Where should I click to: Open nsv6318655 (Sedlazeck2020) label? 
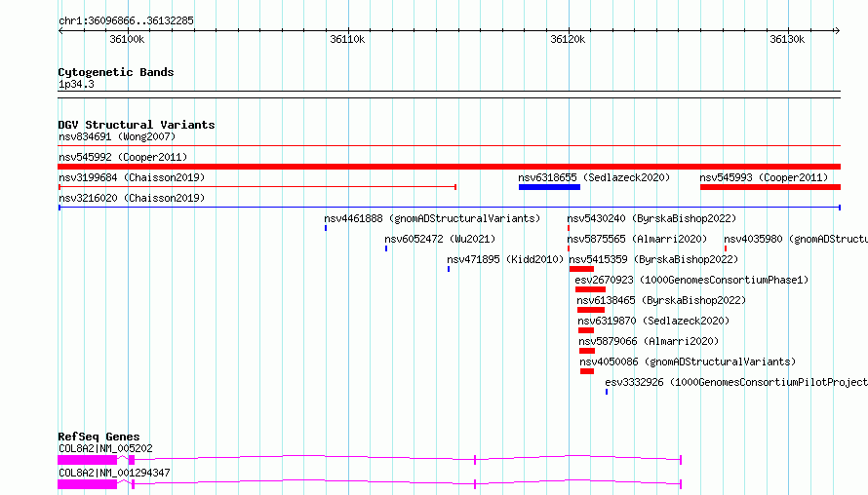(x=594, y=177)
